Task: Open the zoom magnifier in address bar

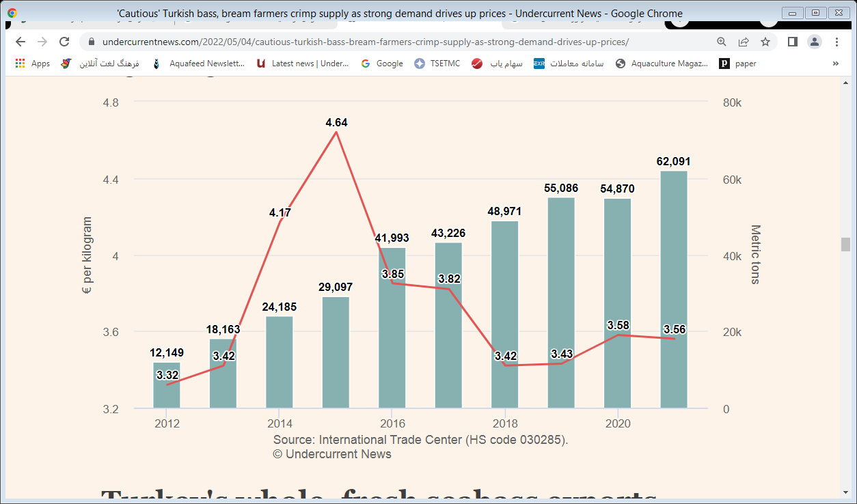Action: click(x=722, y=42)
